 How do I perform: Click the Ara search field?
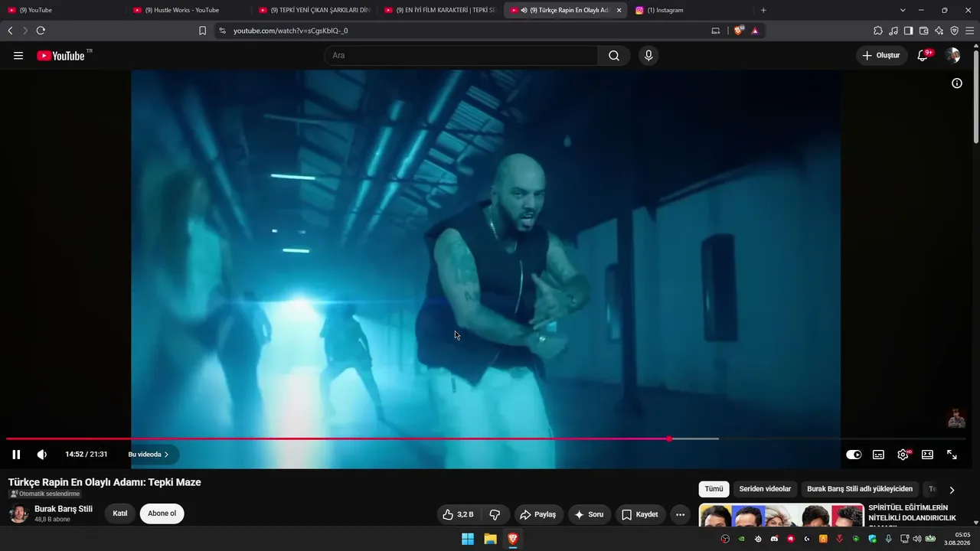click(461, 56)
